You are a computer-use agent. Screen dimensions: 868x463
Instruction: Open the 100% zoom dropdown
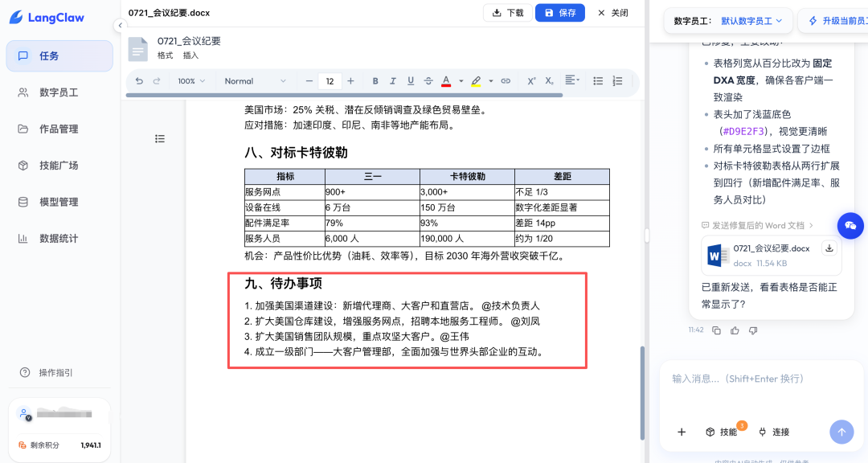click(x=191, y=81)
